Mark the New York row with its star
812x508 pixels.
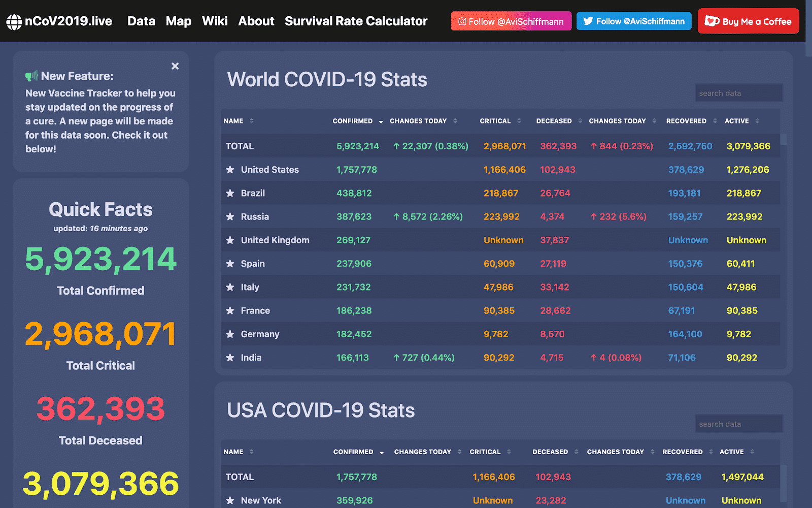click(x=230, y=500)
